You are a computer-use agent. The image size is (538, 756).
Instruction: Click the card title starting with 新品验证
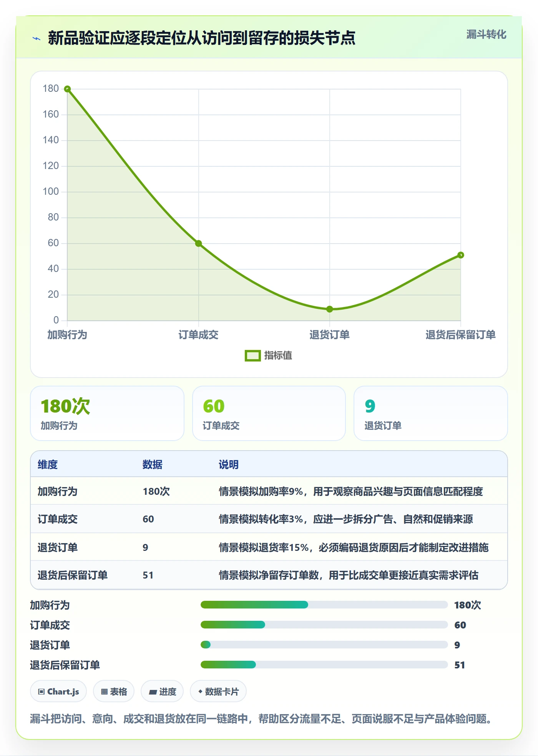pyautogui.click(x=202, y=38)
